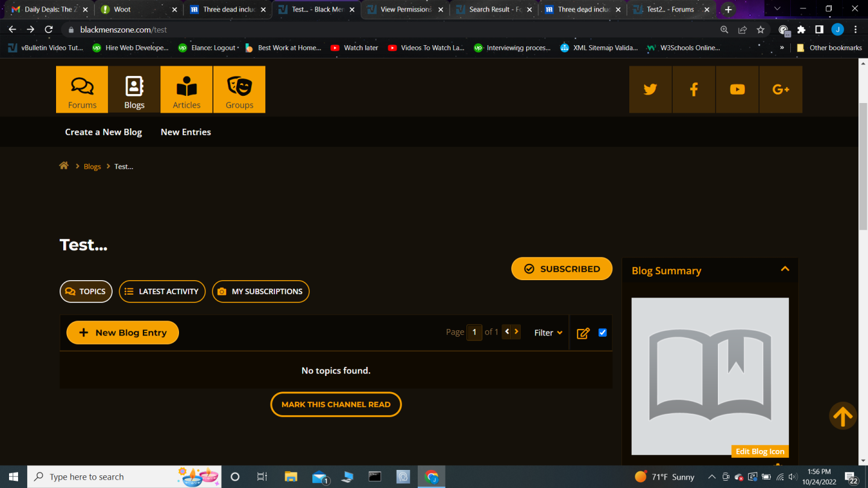This screenshot has width=868, height=488.
Task: Show hidden bookmarks overflow chevron
Action: coord(782,48)
